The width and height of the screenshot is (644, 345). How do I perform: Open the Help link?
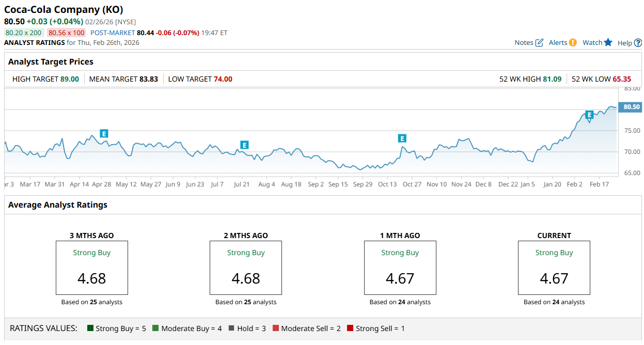coord(625,43)
